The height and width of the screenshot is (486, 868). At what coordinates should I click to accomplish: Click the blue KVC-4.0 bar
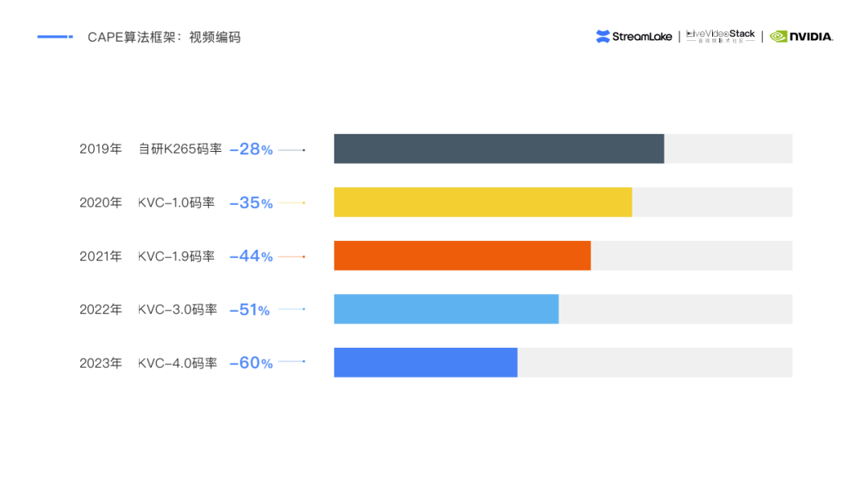pos(425,362)
